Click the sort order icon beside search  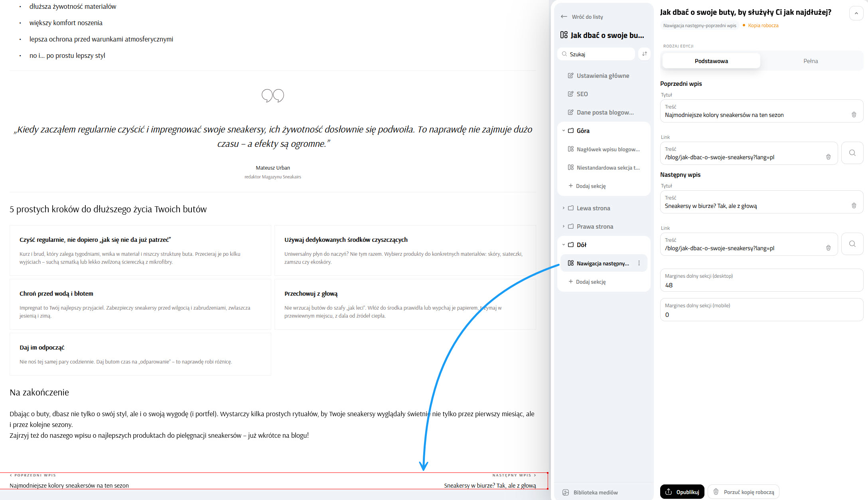tap(644, 54)
